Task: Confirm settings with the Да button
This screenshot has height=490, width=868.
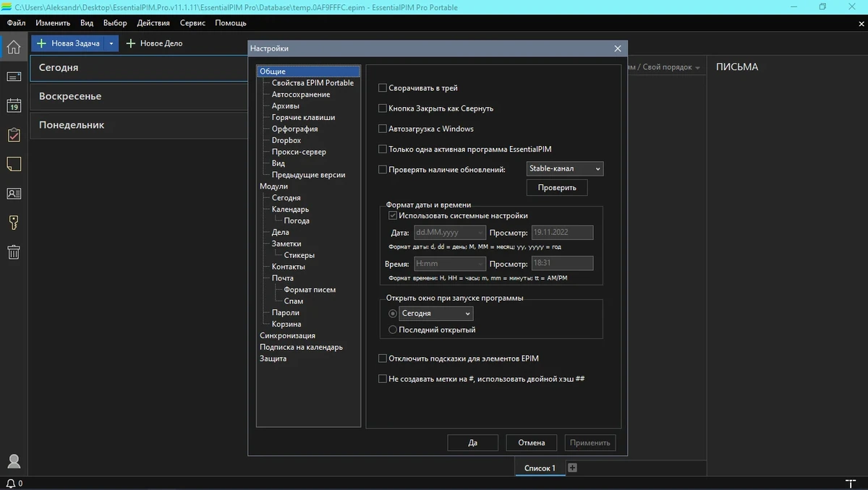Action: tap(473, 442)
